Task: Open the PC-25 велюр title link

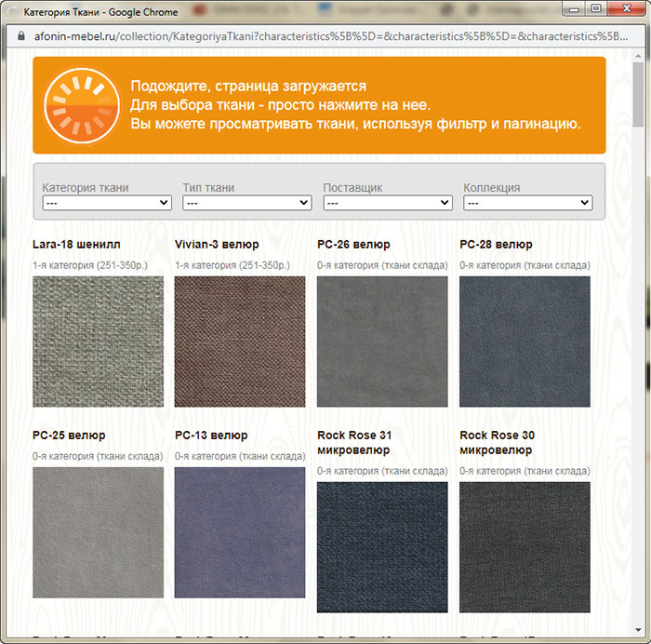Action: point(69,436)
